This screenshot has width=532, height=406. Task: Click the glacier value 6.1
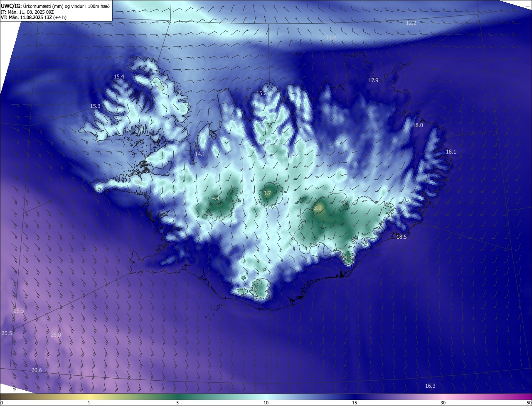coord(256,287)
